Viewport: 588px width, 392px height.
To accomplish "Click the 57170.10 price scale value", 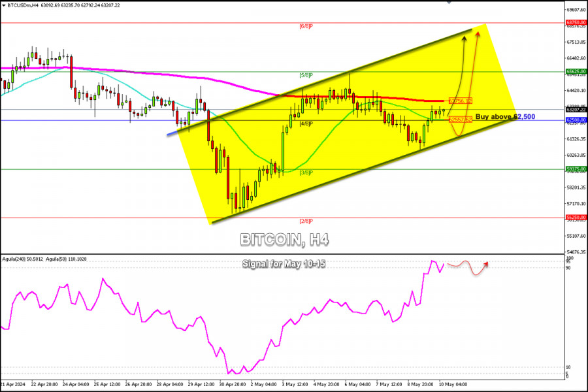I will (x=576, y=203).
